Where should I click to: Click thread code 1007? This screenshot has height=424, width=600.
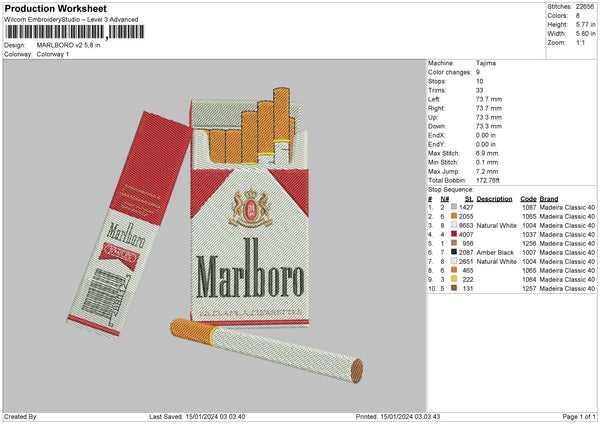click(x=529, y=253)
